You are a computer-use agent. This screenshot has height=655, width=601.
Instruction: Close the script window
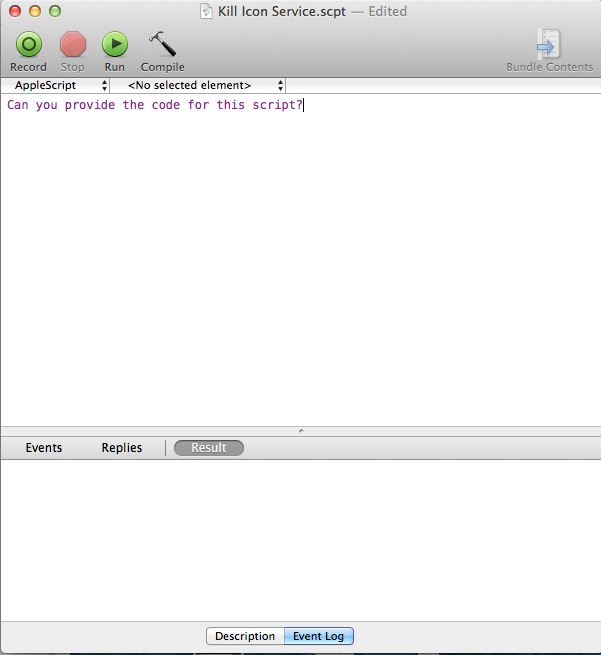point(15,11)
